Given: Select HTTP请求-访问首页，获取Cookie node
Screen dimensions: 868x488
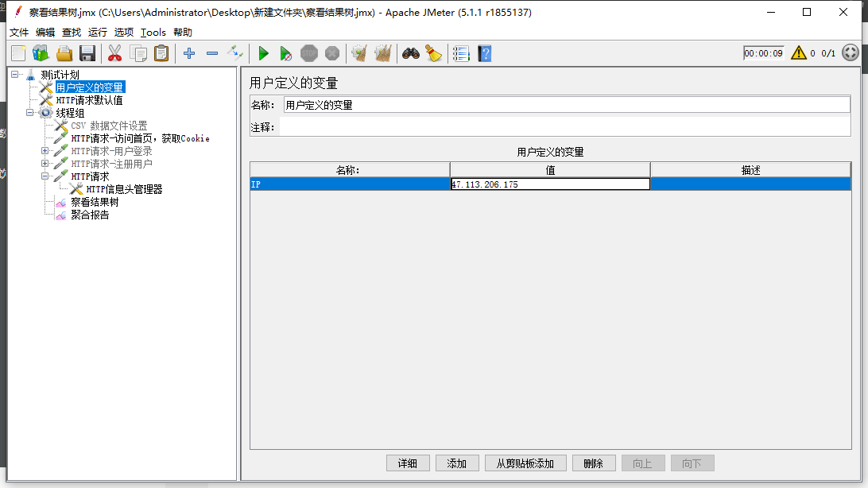Looking at the screenshot, I should click(140, 138).
